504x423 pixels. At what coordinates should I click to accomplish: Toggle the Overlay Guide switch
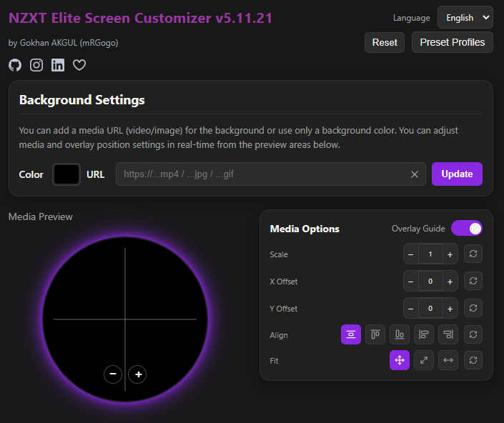[x=467, y=229]
